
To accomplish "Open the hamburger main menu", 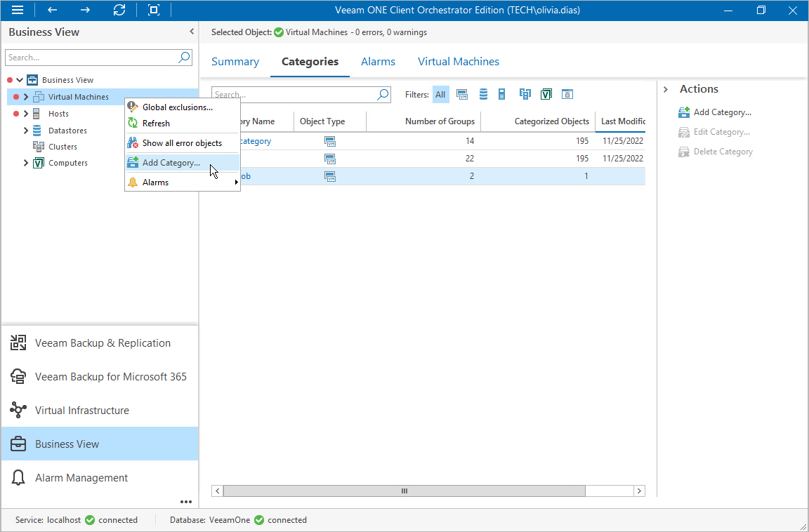I will click(x=17, y=10).
